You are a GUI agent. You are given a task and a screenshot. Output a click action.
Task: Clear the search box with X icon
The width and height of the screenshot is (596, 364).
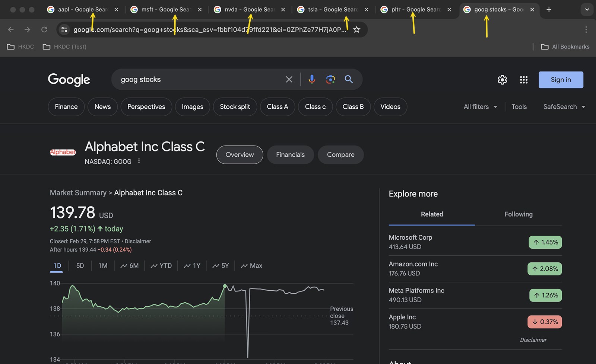(x=289, y=79)
